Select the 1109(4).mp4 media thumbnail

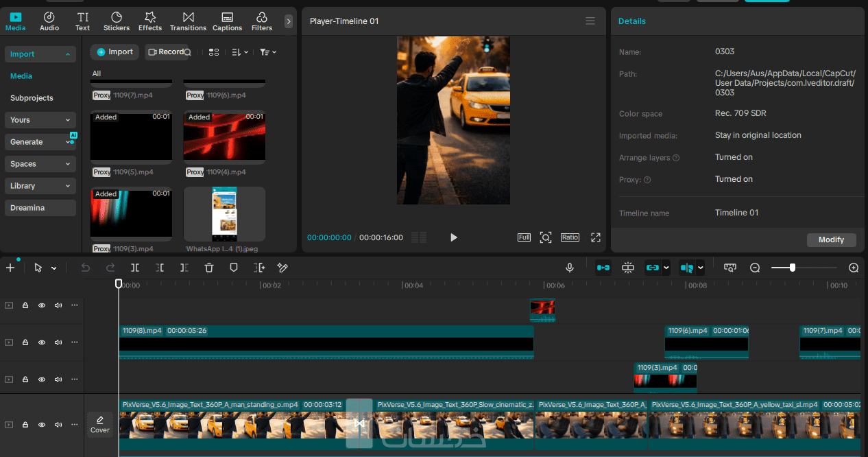224,137
